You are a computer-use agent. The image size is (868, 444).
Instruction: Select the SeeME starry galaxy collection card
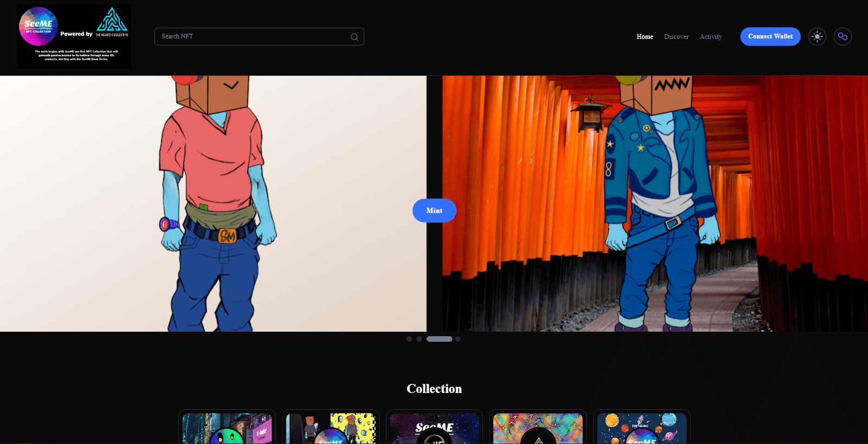tap(434, 428)
